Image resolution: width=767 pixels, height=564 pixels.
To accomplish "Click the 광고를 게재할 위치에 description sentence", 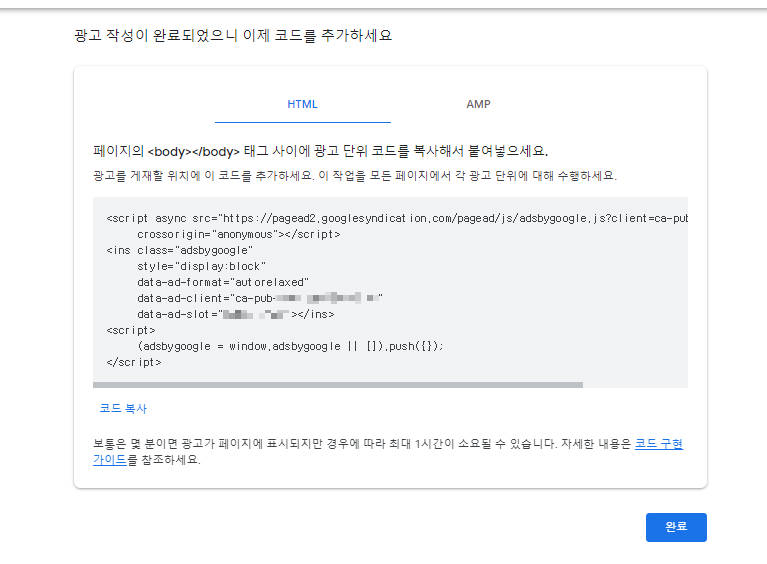I will (355, 176).
